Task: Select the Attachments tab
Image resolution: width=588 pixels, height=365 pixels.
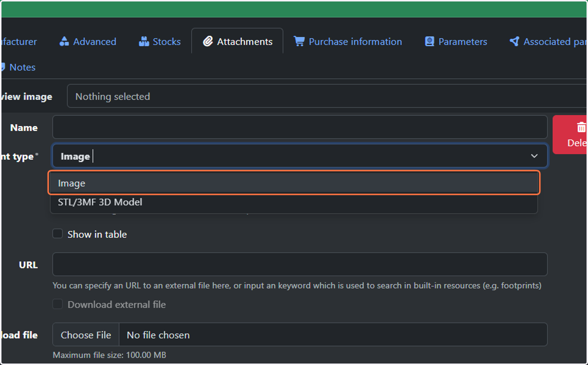Action: 238,42
